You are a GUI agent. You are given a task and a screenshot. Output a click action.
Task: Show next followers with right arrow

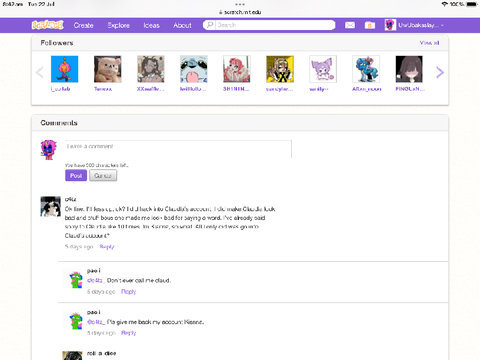(440, 72)
